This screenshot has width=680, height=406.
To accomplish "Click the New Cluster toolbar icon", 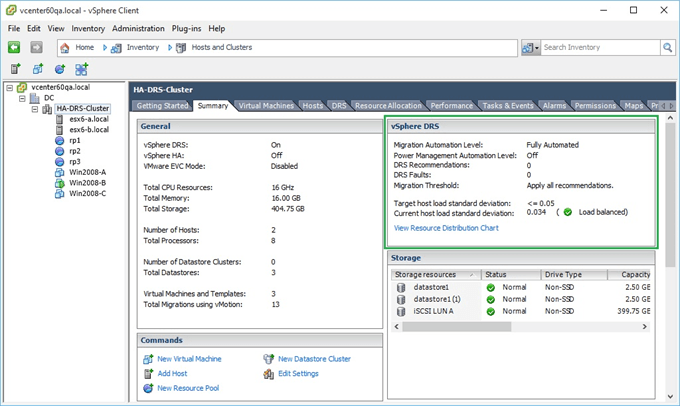I will 81,69.
